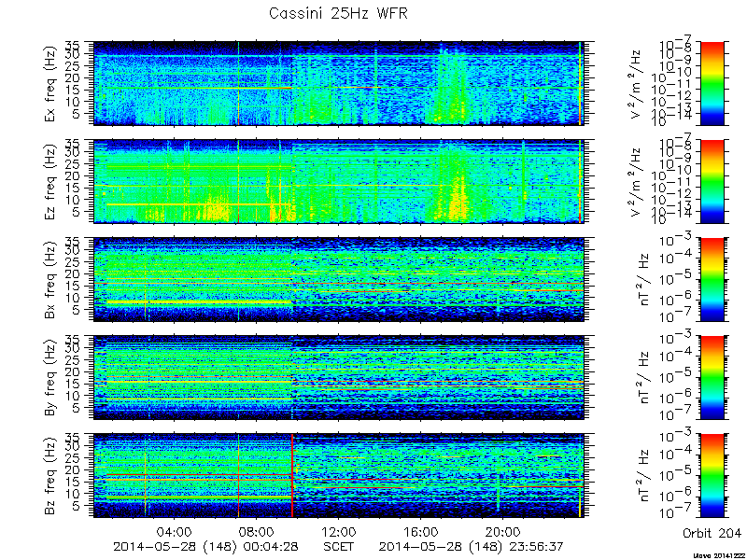
Task: Click the start time '2014-05-28 (148) 00:04:28'
Action: click(205, 547)
